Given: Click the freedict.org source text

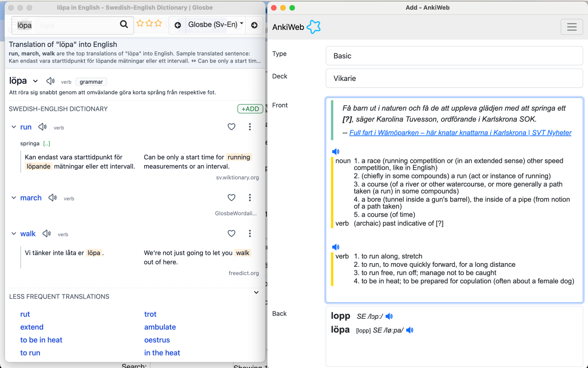Looking at the screenshot, I should 244,273.
